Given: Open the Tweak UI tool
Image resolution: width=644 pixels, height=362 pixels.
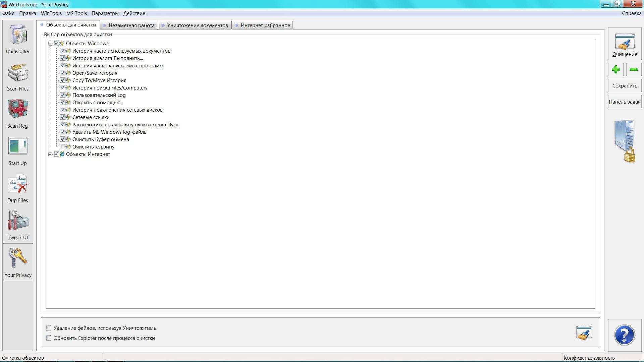Looking at the screenshot, I should 18,225.
